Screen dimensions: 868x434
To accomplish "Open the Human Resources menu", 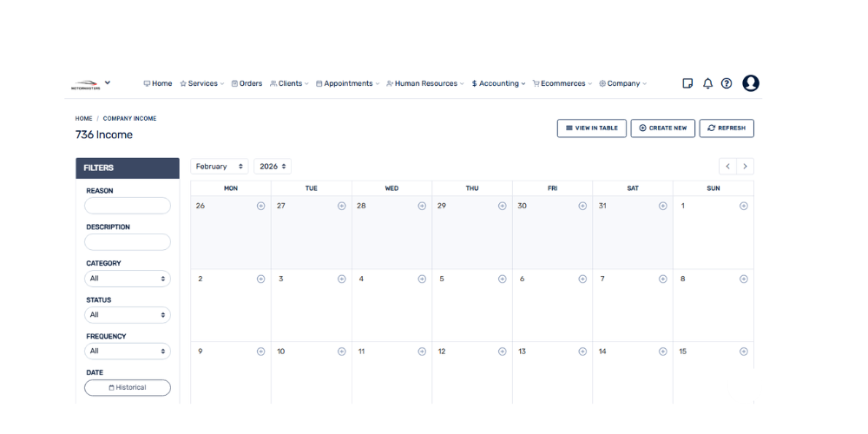I will 425,83.
